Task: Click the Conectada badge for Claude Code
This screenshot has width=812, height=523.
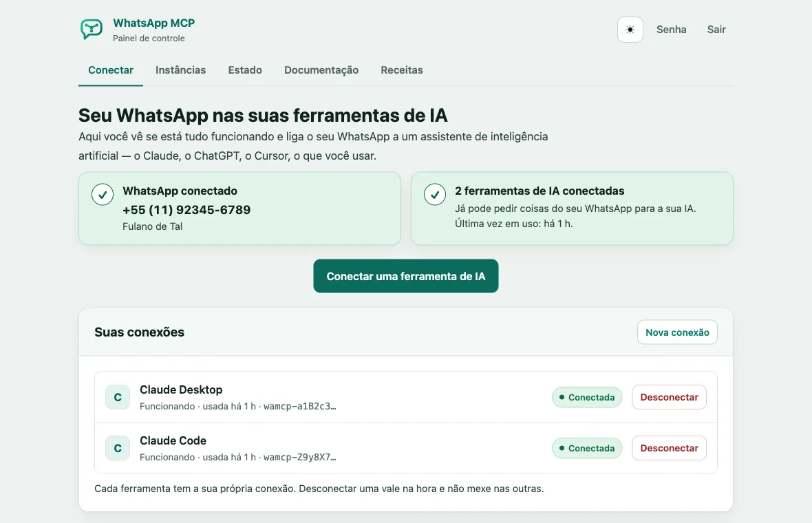Action: tap(587, 448)
